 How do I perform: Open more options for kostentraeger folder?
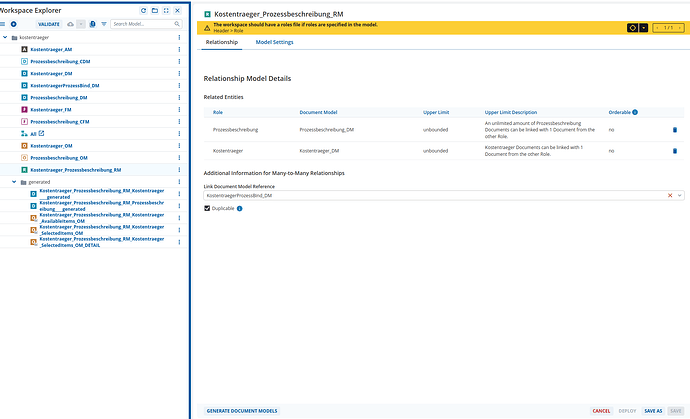179,37
